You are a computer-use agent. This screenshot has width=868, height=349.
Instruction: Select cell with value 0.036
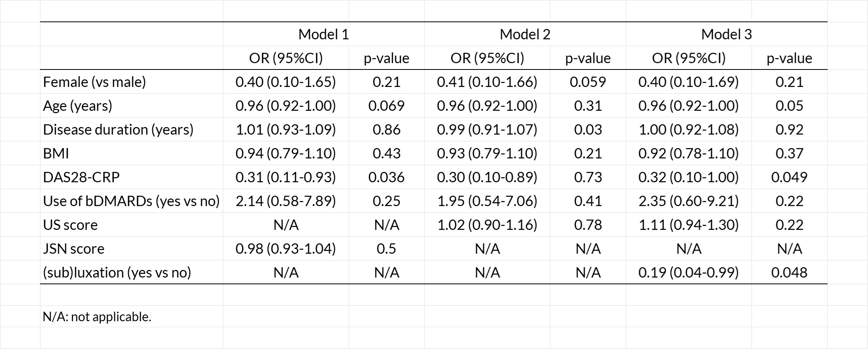point(386,177)
